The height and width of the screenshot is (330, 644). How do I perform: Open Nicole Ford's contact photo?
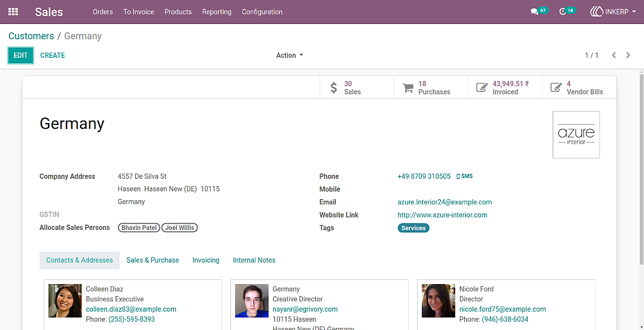[x=439, y=301]
